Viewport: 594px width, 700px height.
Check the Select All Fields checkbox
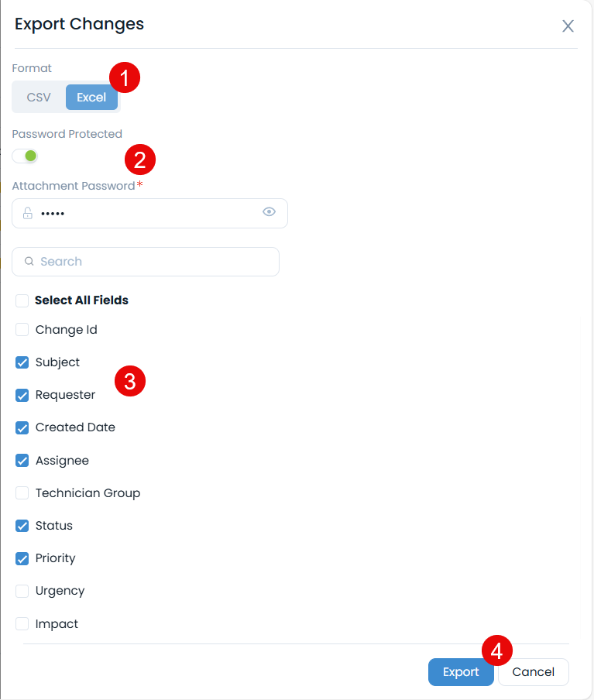click(22, 300)
